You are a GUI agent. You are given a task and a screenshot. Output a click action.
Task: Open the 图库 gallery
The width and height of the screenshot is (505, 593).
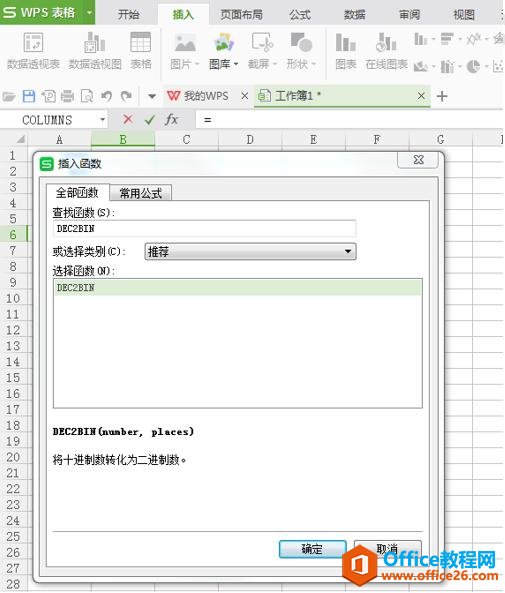coord(224,51)
